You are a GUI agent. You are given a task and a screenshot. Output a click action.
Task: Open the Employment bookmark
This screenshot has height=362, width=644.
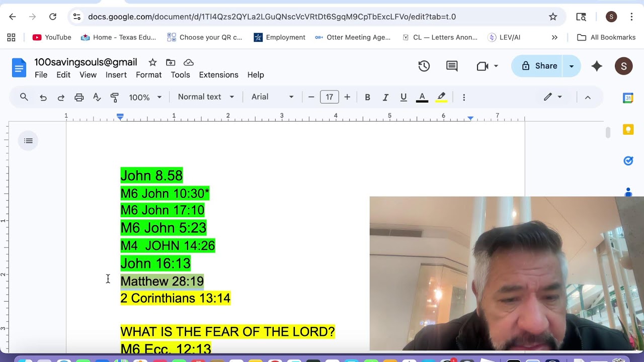(280, 37)
